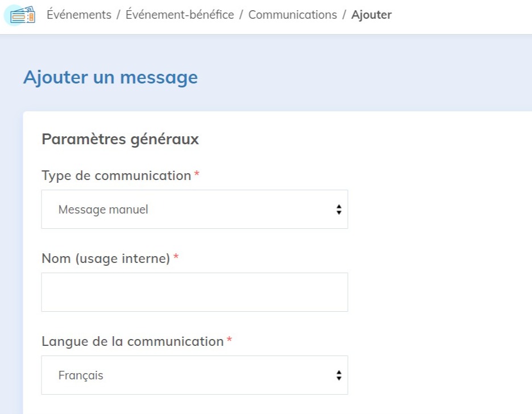Image resolution: width=532 pixels, height=414 pixels.
Task: Select the Ajouter breadcrumb entry
Action: click(372, 15)
